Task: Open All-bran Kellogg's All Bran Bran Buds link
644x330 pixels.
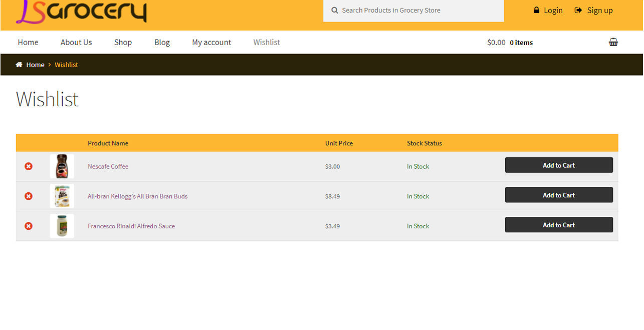Action: pyautogui.click(x=137, y=196)
